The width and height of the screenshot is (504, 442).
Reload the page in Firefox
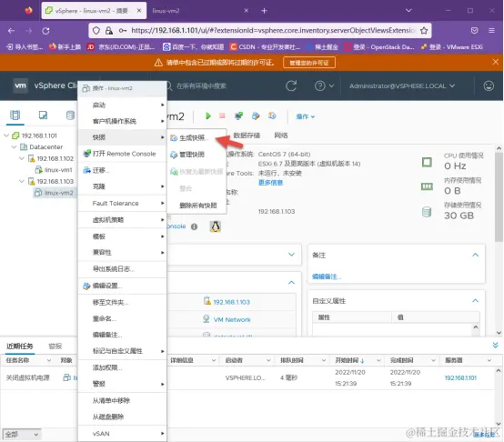pos(45,31)
